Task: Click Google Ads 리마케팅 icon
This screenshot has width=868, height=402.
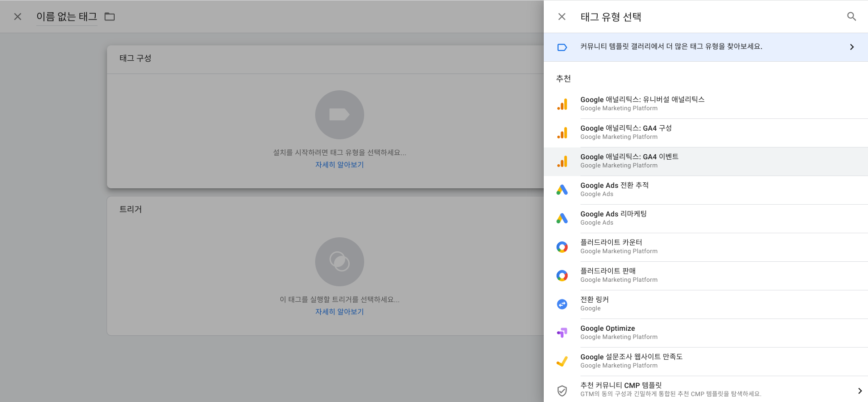Action: (562, 219)
